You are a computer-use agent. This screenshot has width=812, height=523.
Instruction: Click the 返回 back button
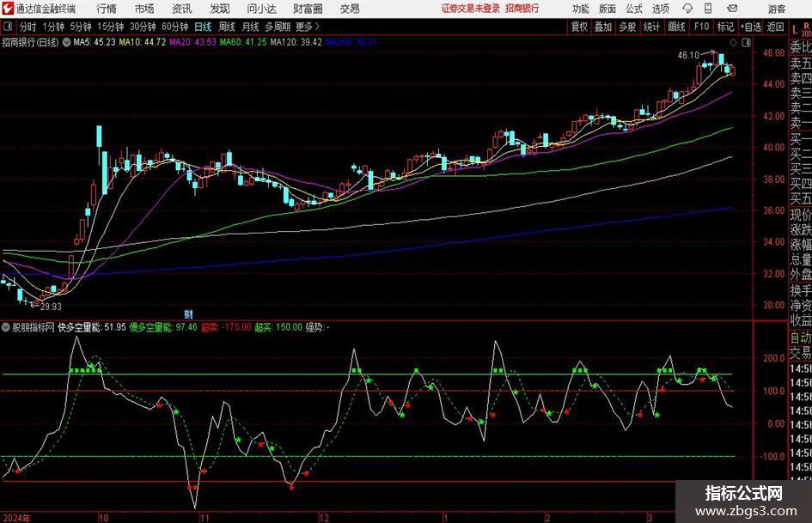point(775,27)
